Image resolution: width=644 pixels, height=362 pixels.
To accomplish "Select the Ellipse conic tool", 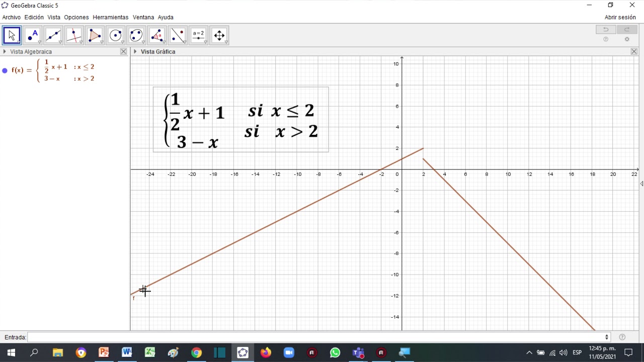I will point(136,35).
